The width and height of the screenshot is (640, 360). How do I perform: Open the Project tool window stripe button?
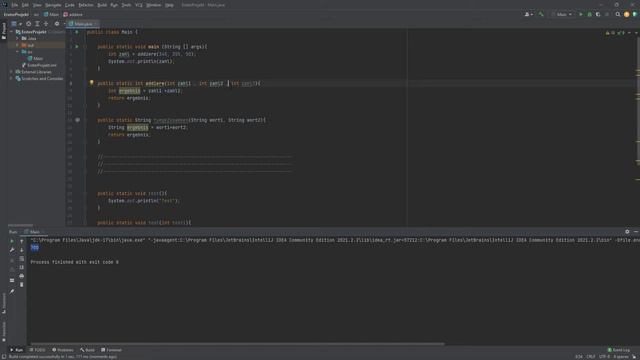click(4, 31)
